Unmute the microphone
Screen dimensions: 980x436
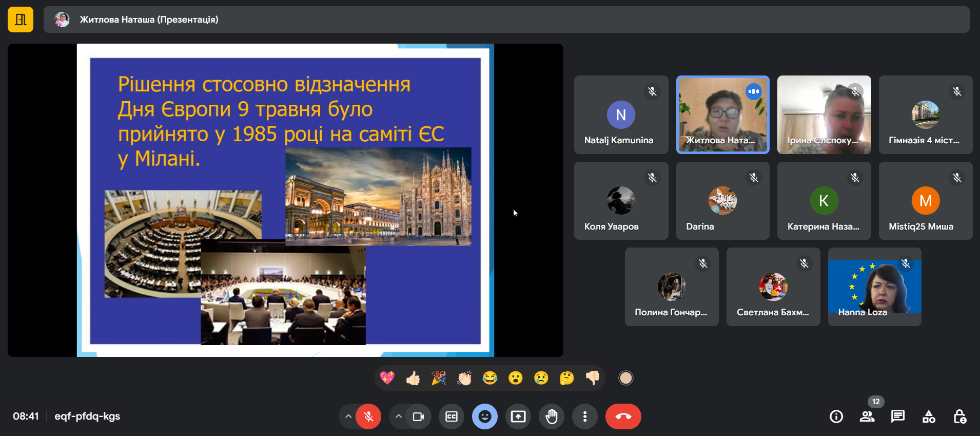[x=368, y=416]
